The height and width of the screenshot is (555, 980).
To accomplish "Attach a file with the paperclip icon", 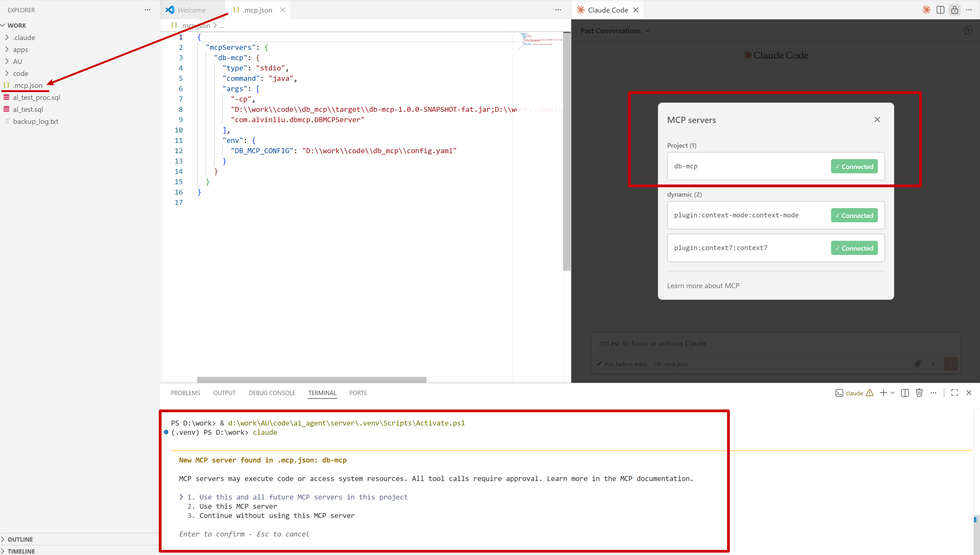I will [917, 364].
